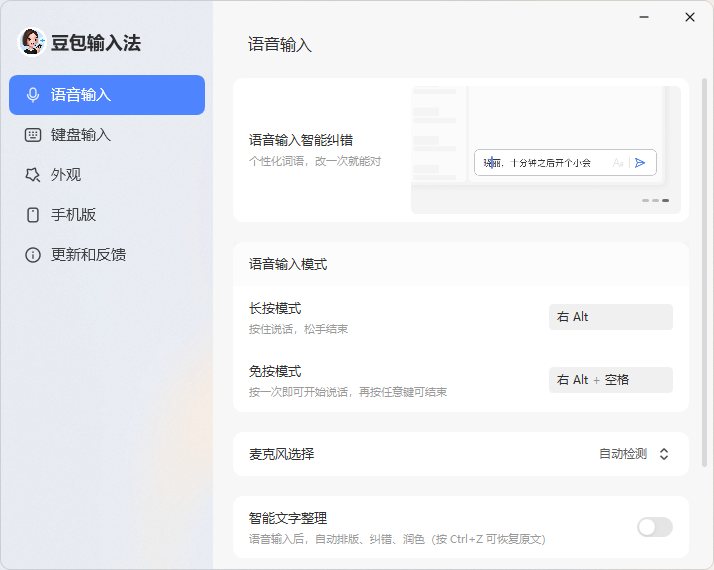Click the appearance theme icon
This screenshot has height=570, width=714.
[33, 174]
